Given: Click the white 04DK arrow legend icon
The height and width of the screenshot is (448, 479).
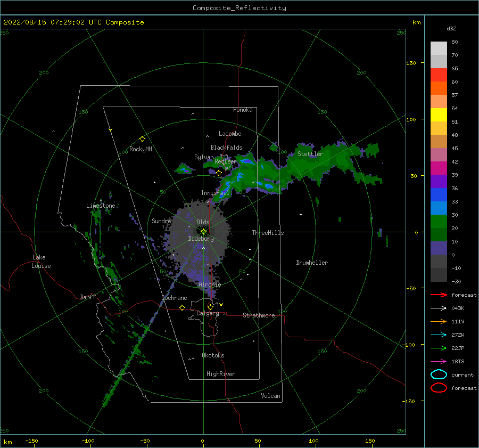Looking at the screenshot, I should coord(439,308).
